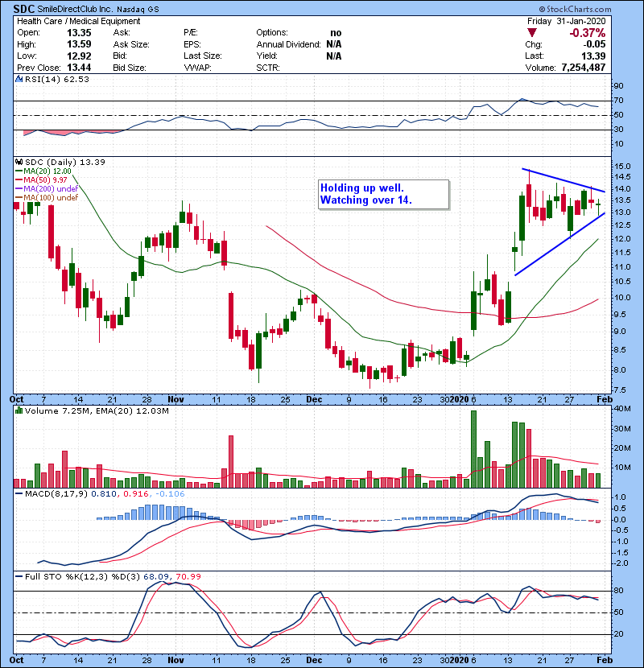Click the SDC ticker symbol title
Viewport: 644px width, 668px height.
pos(24,9)
